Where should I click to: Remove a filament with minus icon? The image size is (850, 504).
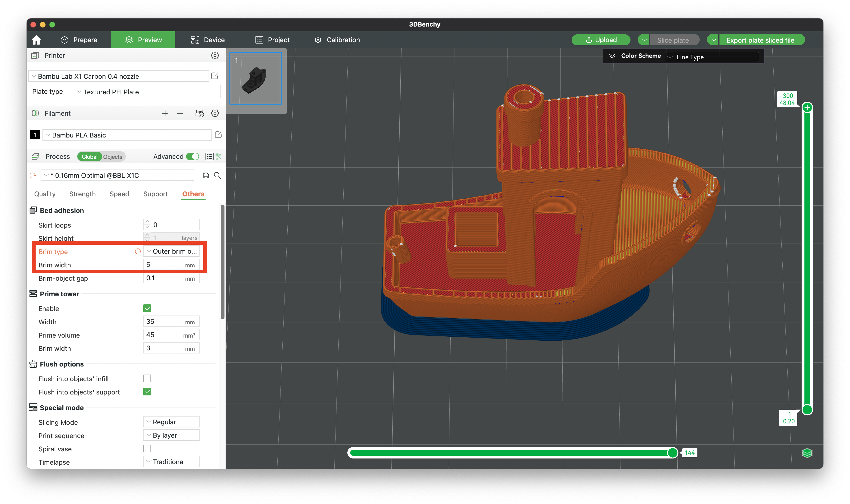pyautogui.click(x=180, y=113)
